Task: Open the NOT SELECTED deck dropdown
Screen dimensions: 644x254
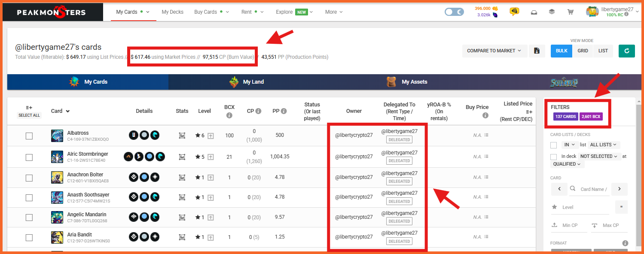Action: coord(599,156)
